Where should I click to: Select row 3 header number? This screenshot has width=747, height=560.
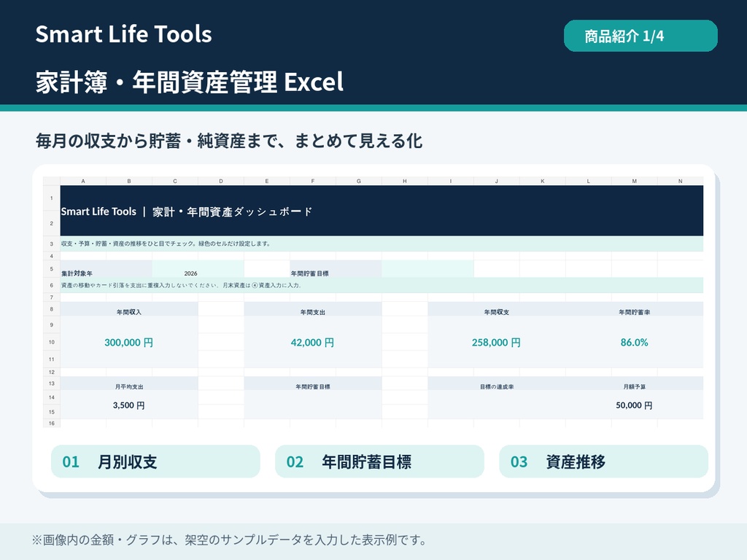point(52,244)
